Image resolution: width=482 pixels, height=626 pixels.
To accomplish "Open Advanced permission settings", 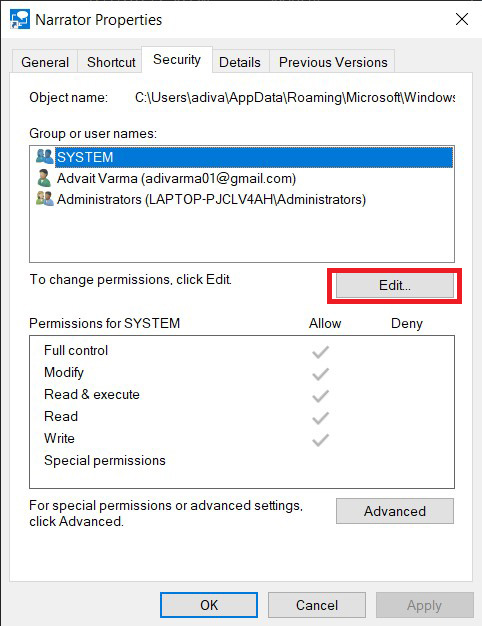I will tap(395, 511).
